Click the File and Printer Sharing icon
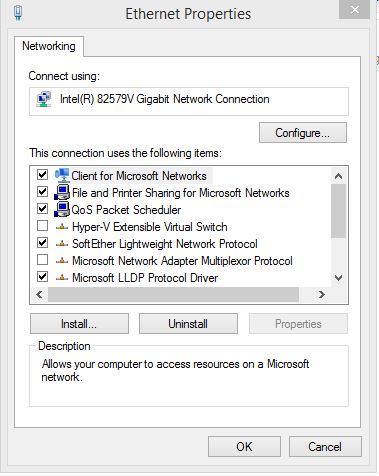 [62, 192]
